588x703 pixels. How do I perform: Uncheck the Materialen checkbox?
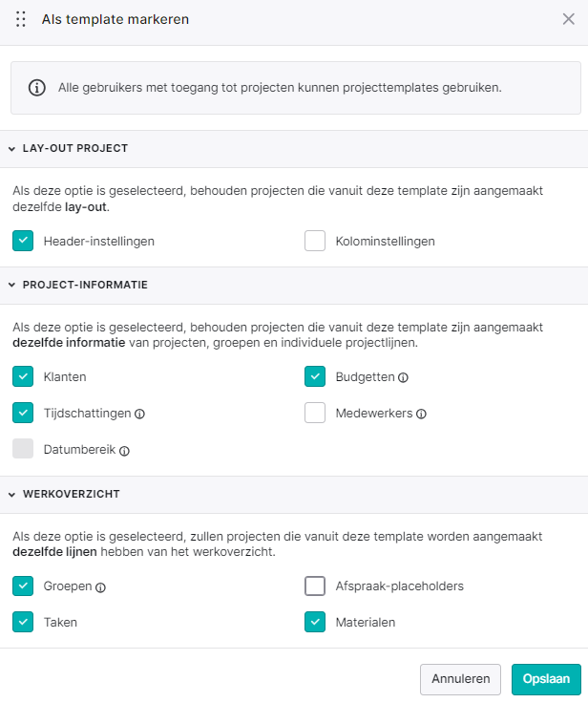[x=315, y=622]
